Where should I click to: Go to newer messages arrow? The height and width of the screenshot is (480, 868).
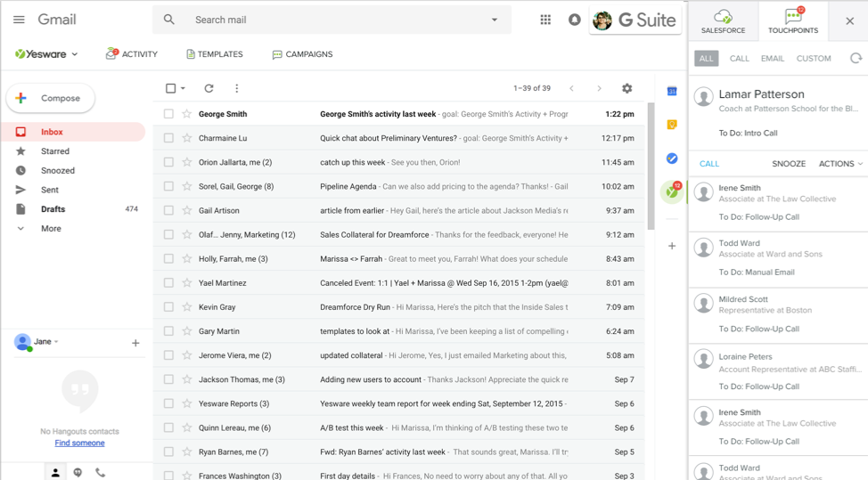pyautogui.click(x=571, y=88)
